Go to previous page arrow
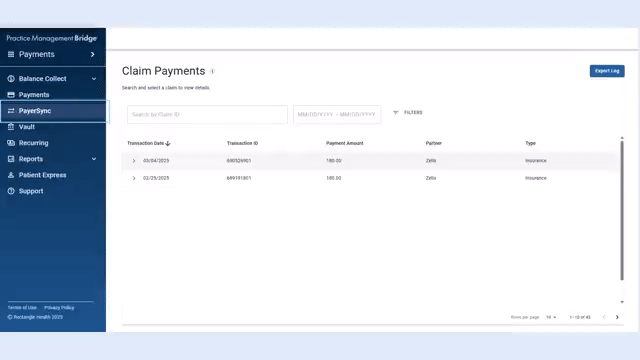This screenshot has height=360, width=640. click(604, 317)
